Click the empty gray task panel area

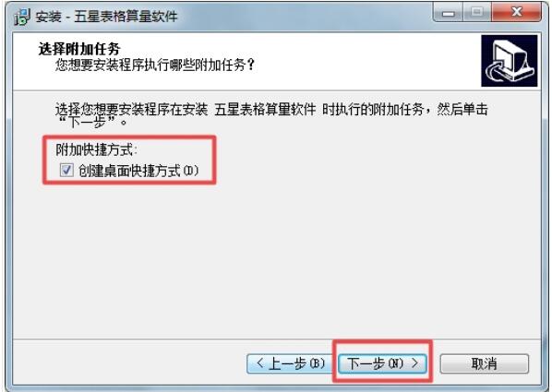coord(277,260)
